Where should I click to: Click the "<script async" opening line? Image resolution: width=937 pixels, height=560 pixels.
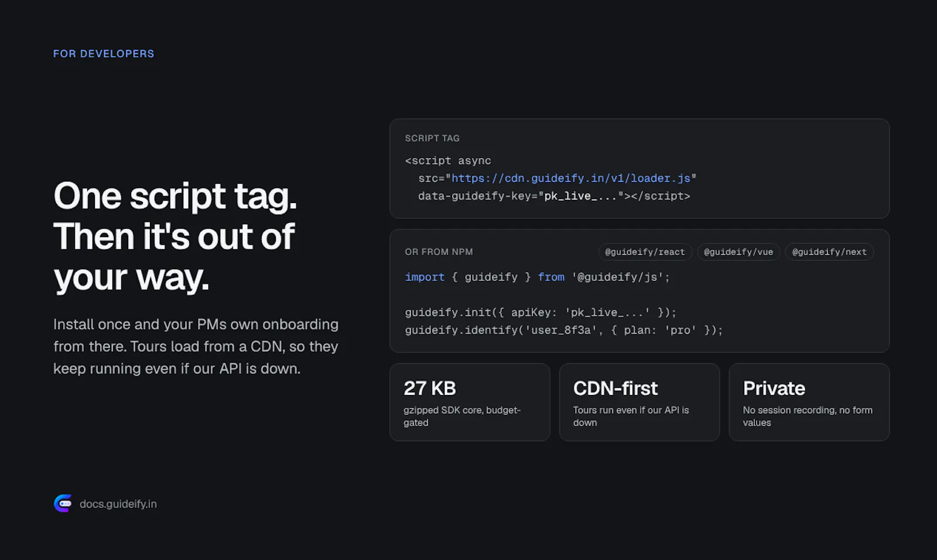(448, 160)
